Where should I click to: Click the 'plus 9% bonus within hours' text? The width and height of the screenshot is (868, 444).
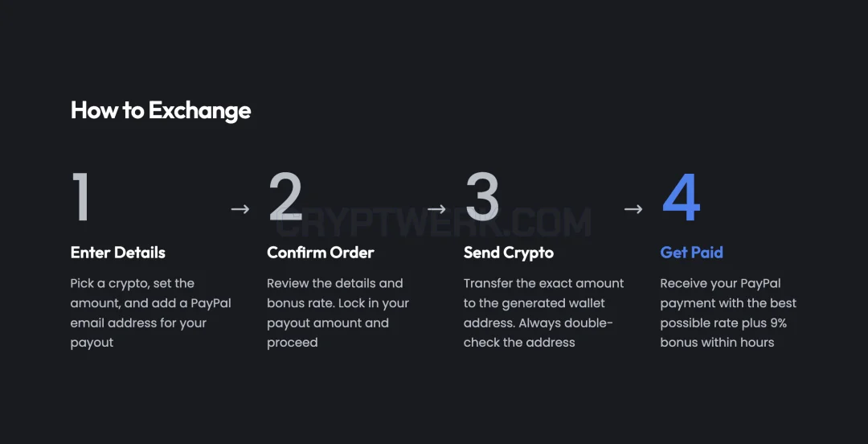[x=718, y=332]
